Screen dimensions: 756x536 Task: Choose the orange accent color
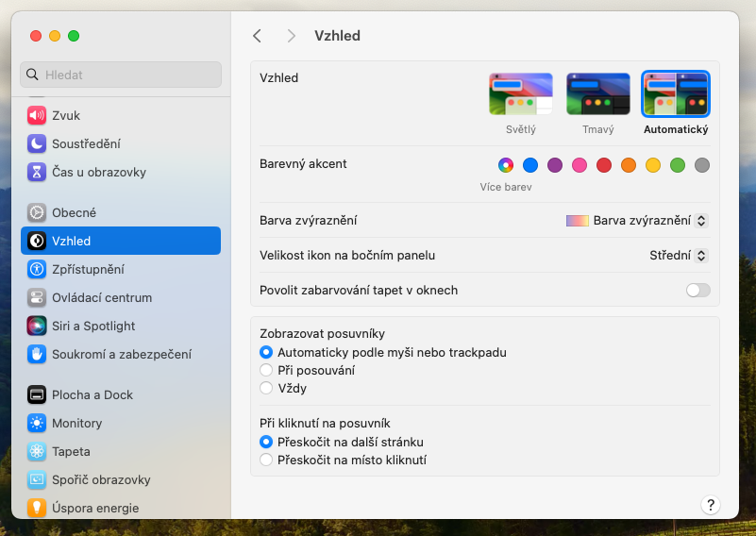(x=629, y=165)
